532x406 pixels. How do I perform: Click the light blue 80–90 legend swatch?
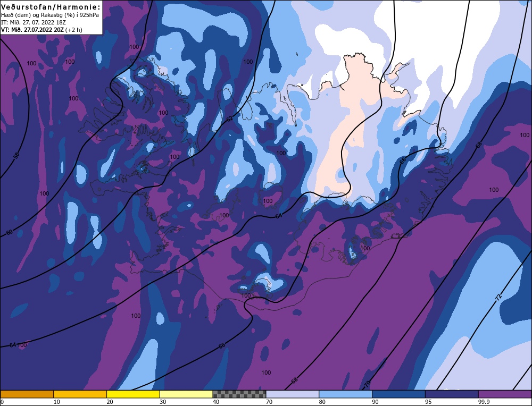tap(345, 394)
